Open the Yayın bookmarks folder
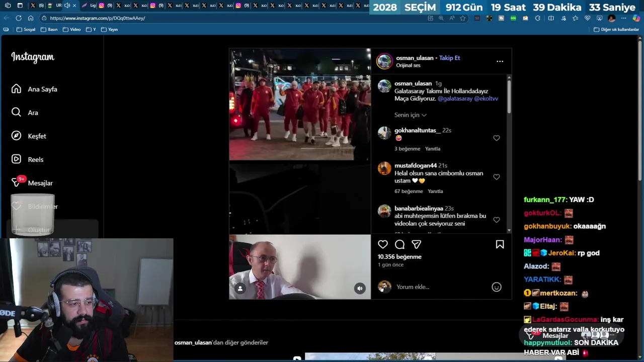 coord(110,30)
